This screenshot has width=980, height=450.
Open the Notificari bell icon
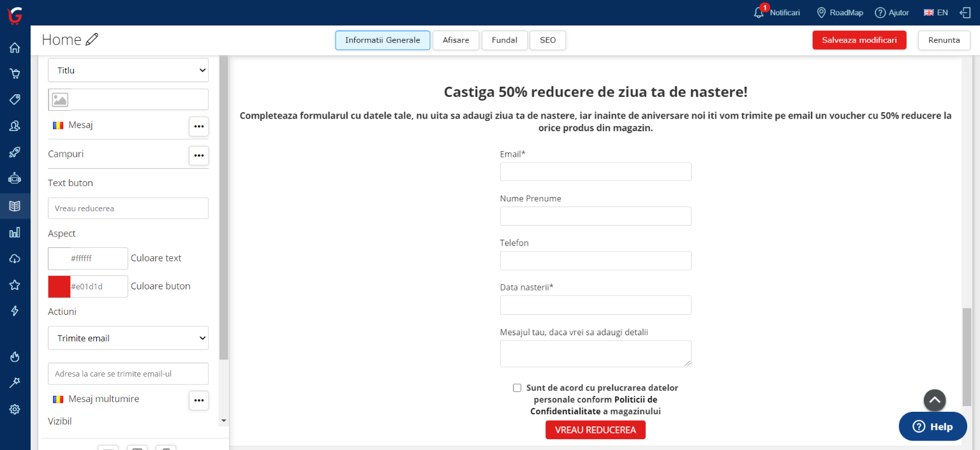(x=759, y=13)
